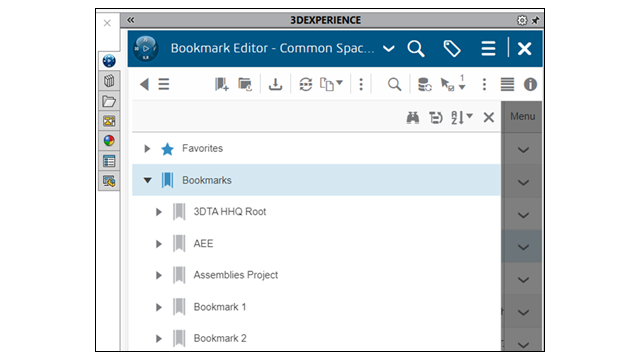Open Menu chevron for Assemblies Project row

tap(523, 280)
